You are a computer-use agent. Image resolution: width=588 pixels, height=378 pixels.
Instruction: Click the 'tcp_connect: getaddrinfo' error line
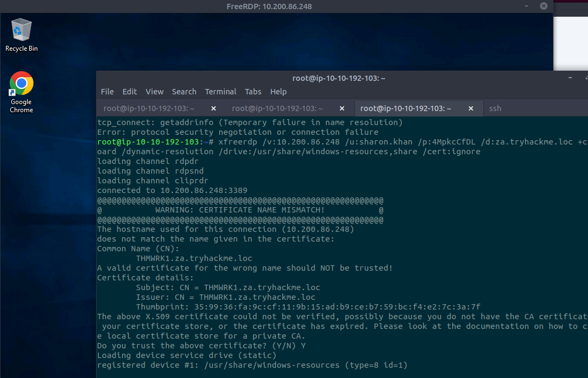coord(250,122)
